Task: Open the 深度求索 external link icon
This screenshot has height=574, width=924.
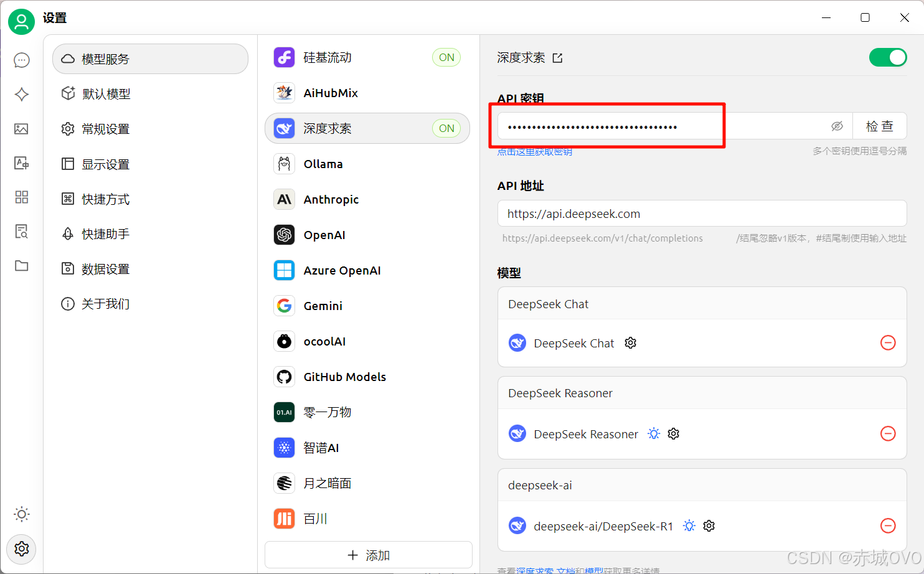Action: (558, 58)
